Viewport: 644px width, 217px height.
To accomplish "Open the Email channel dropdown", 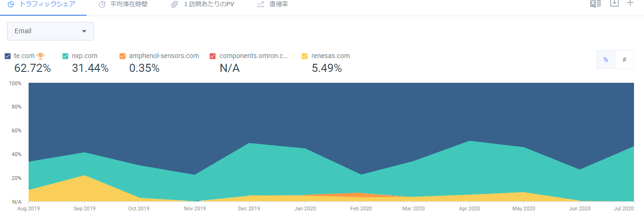I will (x=51, y=31).
